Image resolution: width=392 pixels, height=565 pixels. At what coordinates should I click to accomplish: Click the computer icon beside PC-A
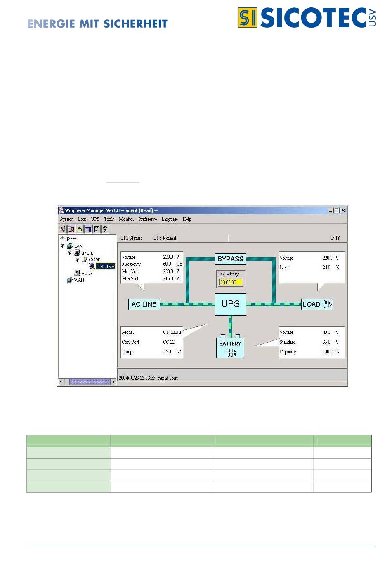pyautogui.click(x=77, y=273)
